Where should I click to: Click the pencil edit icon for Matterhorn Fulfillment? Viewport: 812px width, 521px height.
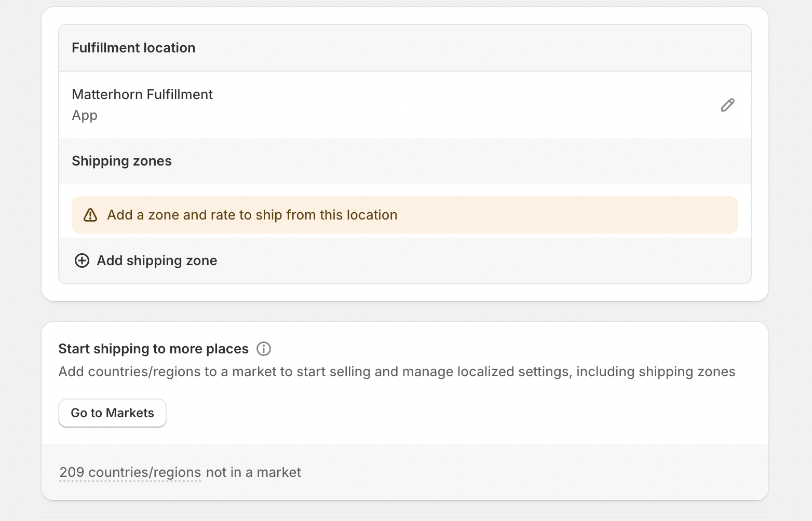pyautogui.click(x=727, y=105)
